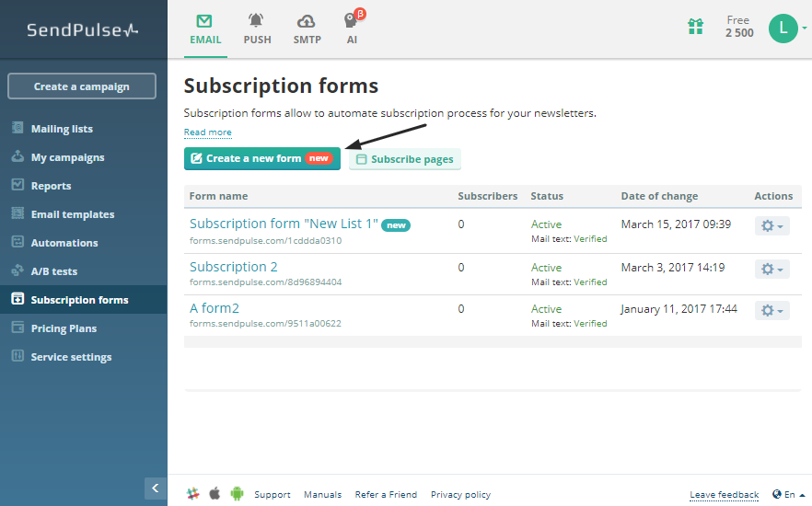Image resolution: width=812 pixels, height=506 pixels.
Task: Open Subscribe pages button
Action: (x=405, y=159)
